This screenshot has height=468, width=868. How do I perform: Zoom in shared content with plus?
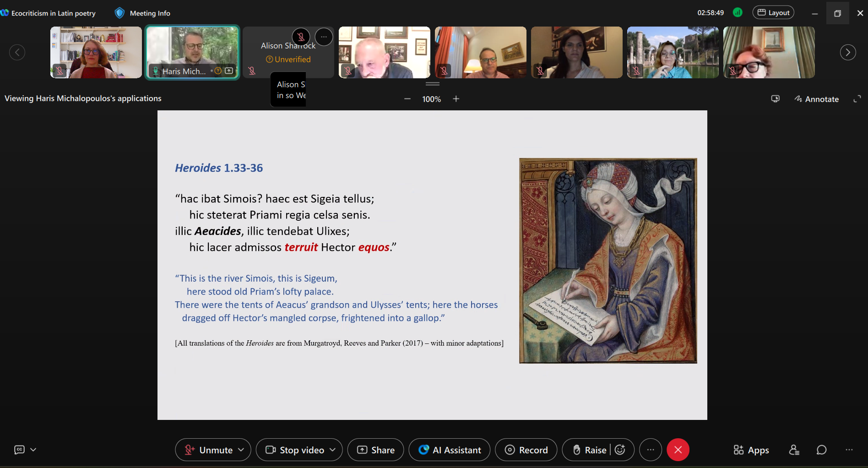[456, 99]
